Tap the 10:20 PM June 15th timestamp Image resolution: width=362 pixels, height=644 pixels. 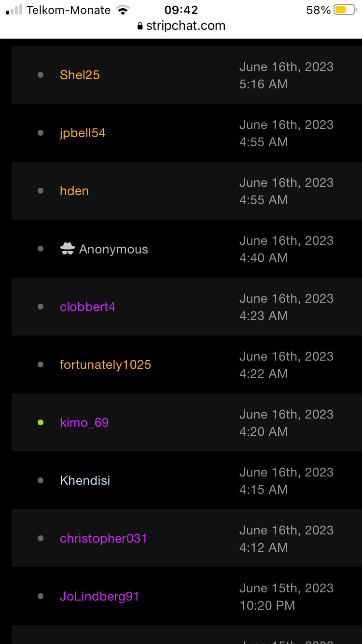pyautogui.click(x=286, y=597)
